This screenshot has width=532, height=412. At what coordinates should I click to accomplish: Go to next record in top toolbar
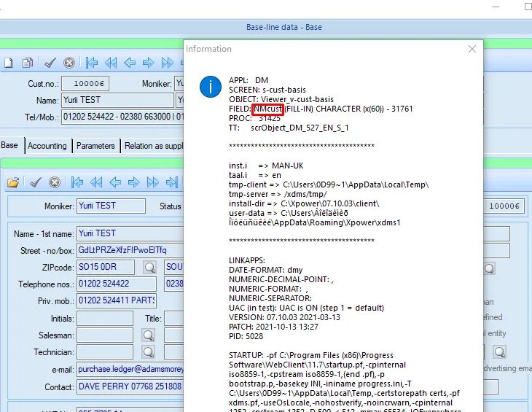click(x=148, y=63)
